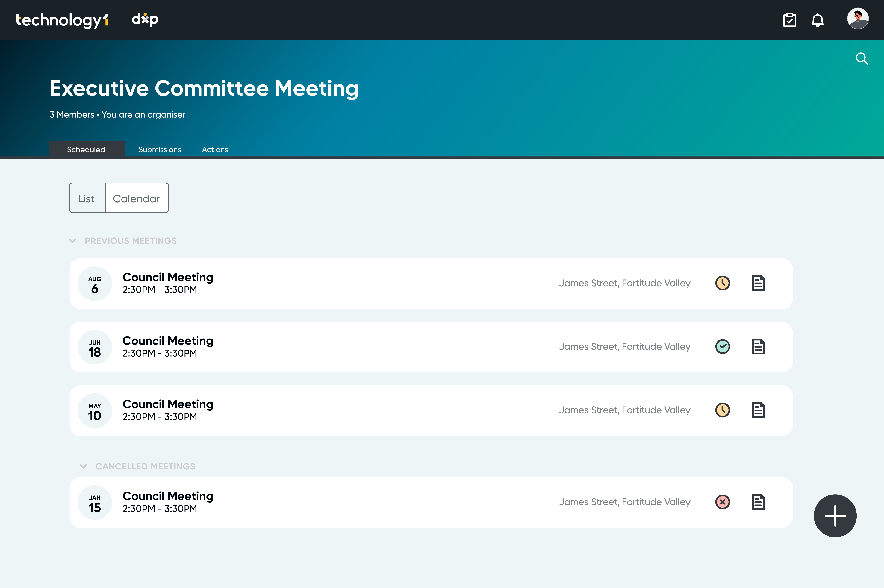Open the document icon for Jun 18 meeting

point(758,346)
